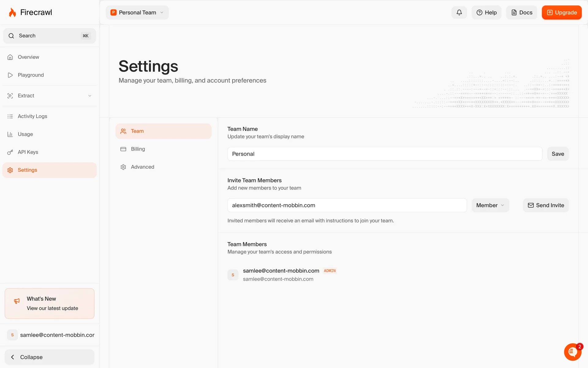Save the team name
The height and width of the screenshot is (368, 588).
(x=558, y=154)
